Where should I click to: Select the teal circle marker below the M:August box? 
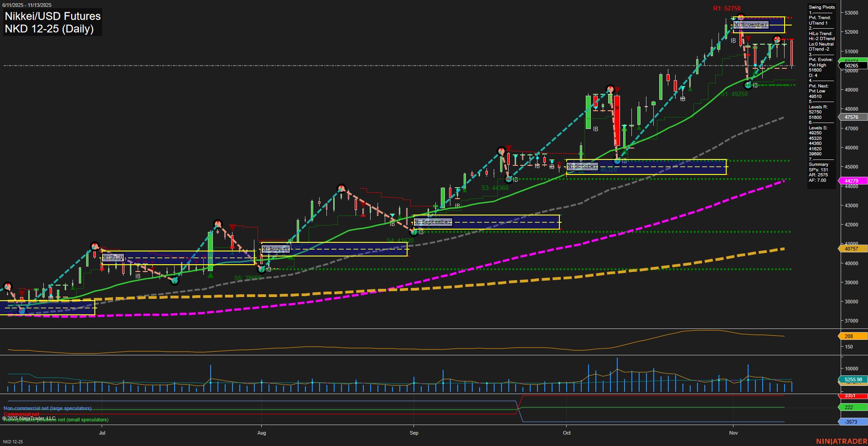(x=262, y=269)
